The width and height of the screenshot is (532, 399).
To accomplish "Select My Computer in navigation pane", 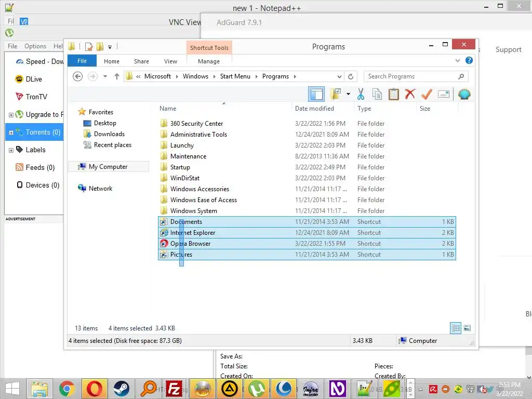I will pos(108,167).
